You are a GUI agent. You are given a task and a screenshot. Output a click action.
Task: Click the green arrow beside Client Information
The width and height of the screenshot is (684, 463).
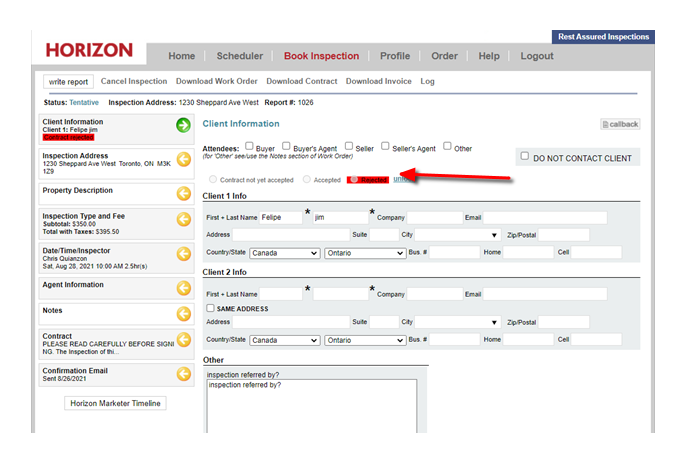(x=183, y=125)
